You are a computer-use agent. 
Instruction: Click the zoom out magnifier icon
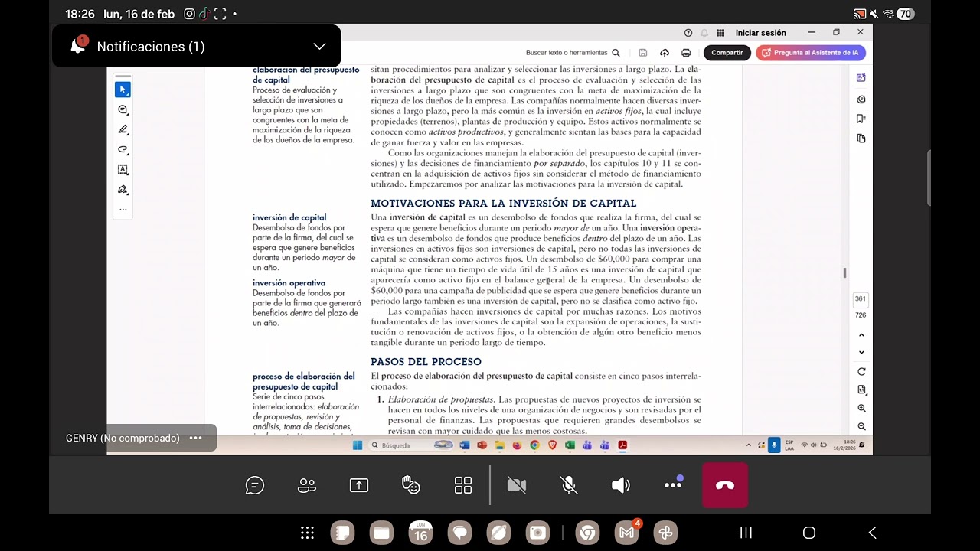[861, 427]
